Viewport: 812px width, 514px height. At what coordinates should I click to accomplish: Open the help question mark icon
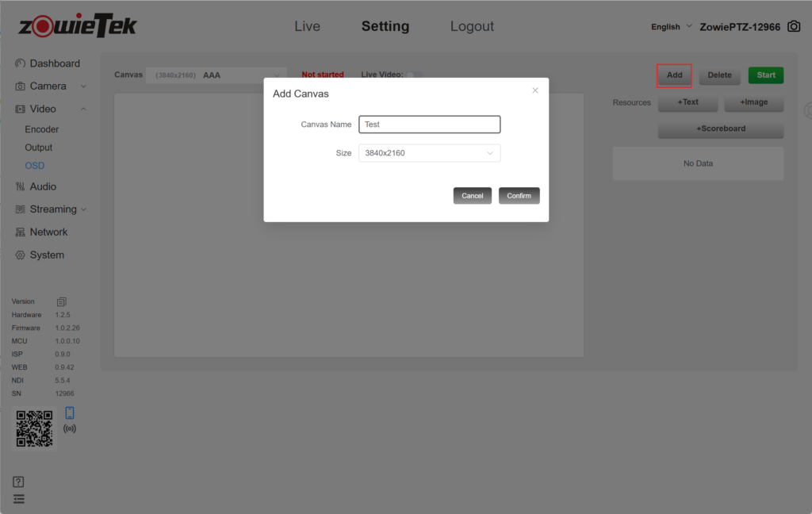pos(19,481)
